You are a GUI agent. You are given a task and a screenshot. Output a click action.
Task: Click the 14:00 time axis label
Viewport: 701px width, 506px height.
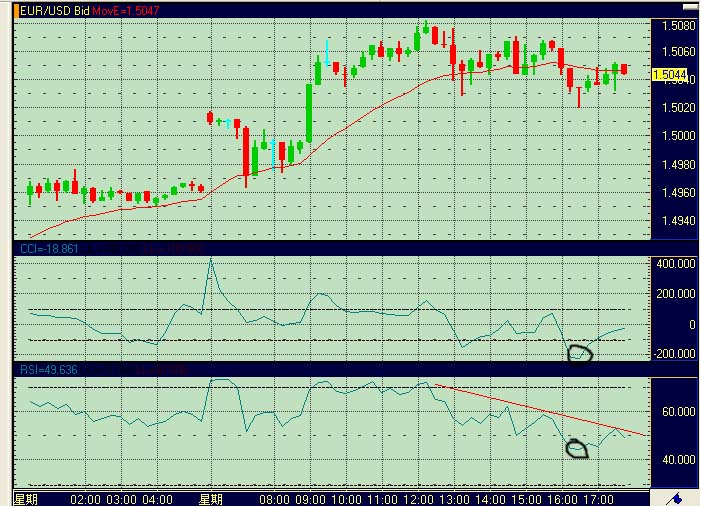(490, 499)
